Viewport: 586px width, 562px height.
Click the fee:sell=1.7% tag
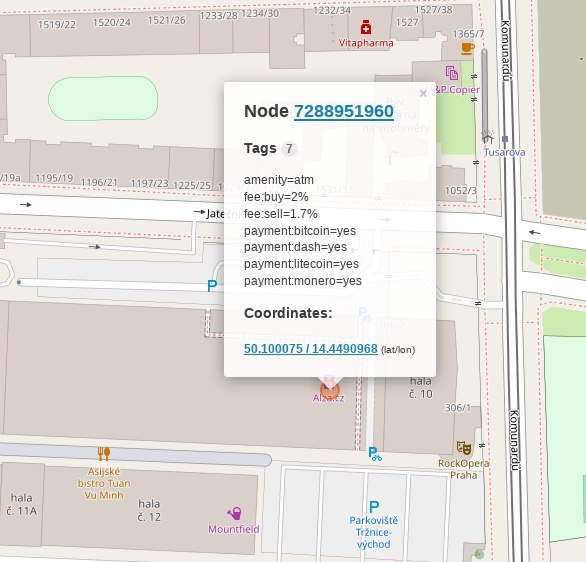pos(281,214)
